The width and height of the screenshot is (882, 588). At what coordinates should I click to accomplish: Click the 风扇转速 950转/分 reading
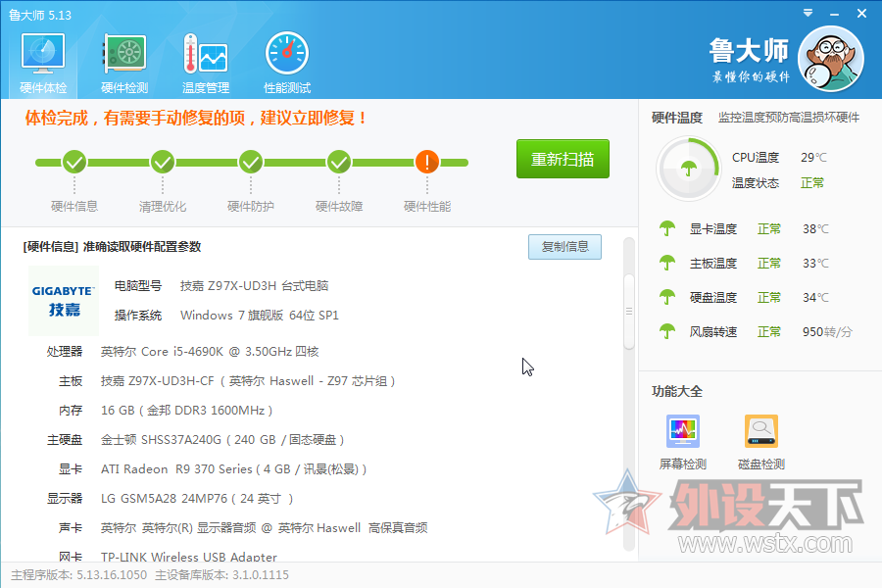pyautogui.click(x=827, y=332)
